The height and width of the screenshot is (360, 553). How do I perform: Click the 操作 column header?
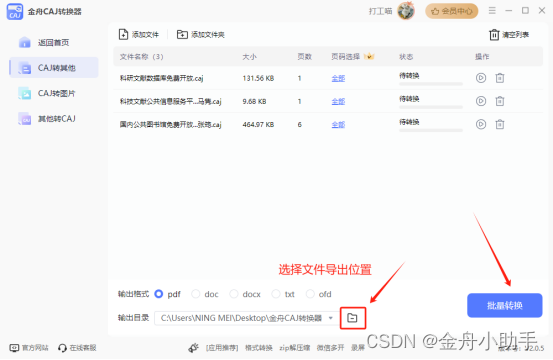click(482, 56)
